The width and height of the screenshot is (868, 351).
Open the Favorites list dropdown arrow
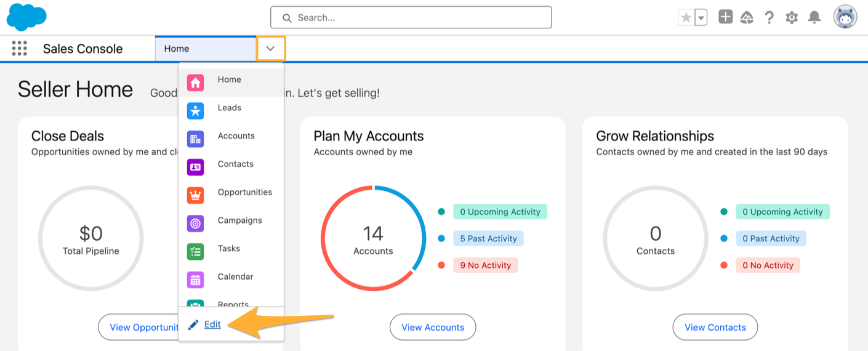click(x=701, y=18)
